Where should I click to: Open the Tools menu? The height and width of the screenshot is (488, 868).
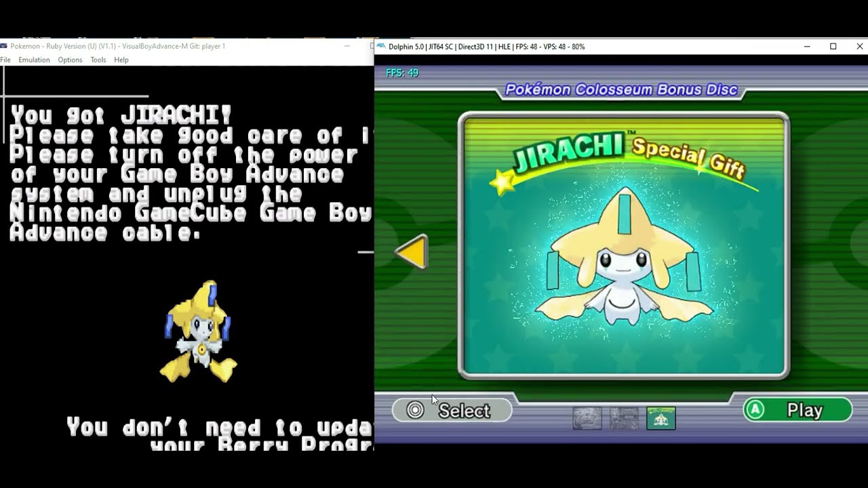point(98,60)
